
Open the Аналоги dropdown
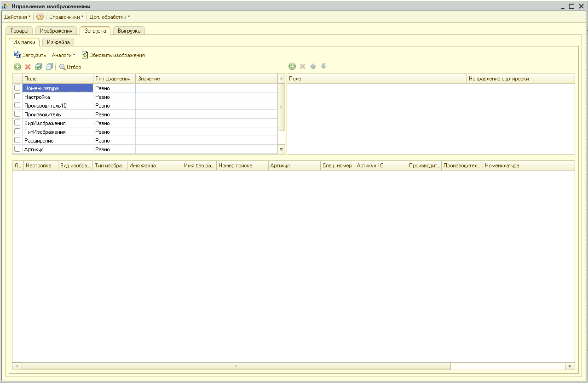[x=63, y=55]
